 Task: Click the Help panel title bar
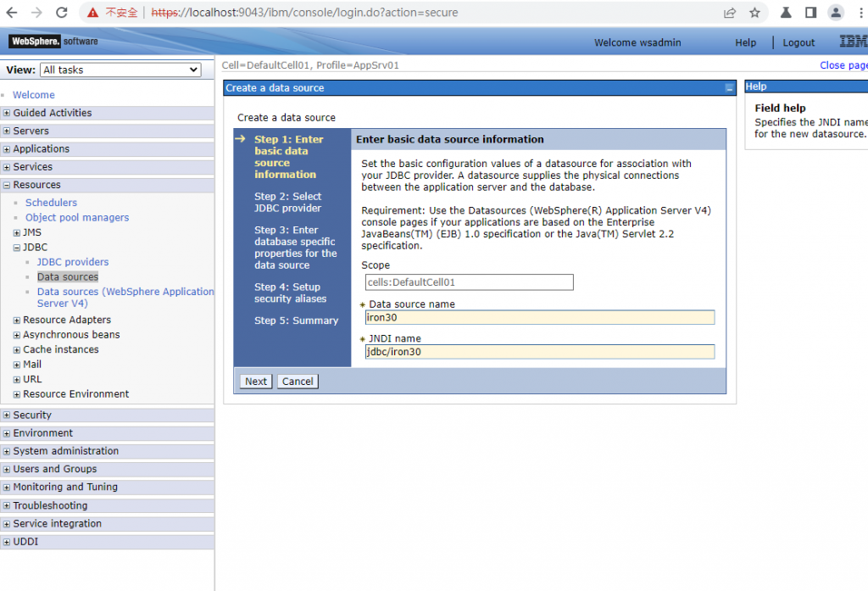(x=806, y=86)
